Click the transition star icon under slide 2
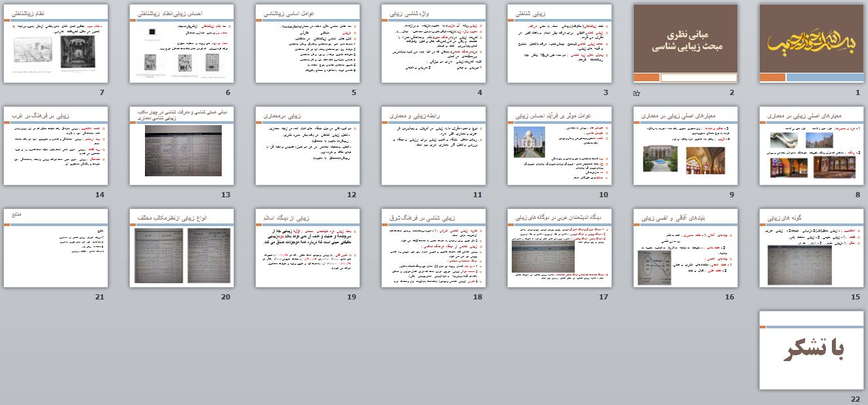Image resolution: width=868 pixels, height=405 pixels. coord(636,93)
